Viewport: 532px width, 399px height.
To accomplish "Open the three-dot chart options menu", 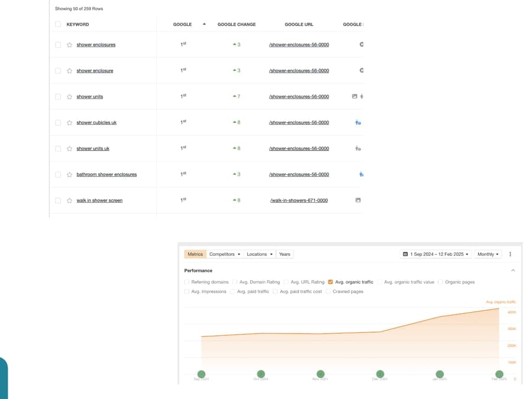I will click(510, 254).
